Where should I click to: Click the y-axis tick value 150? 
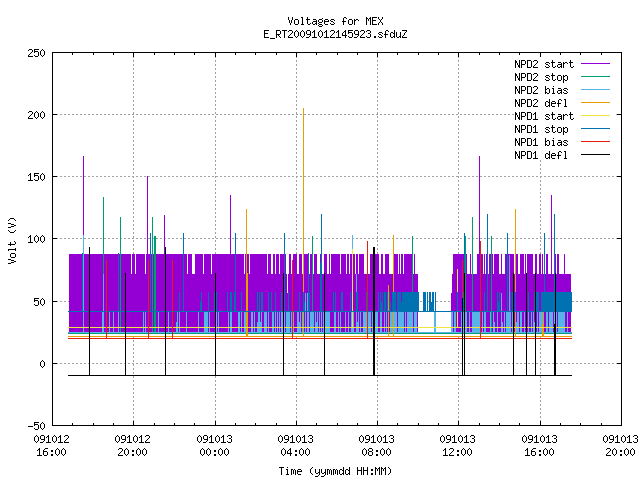point(36,177)
